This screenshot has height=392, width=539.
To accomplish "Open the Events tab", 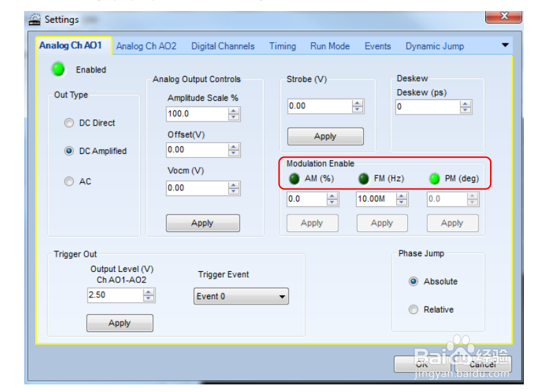I will pos(378,46).
